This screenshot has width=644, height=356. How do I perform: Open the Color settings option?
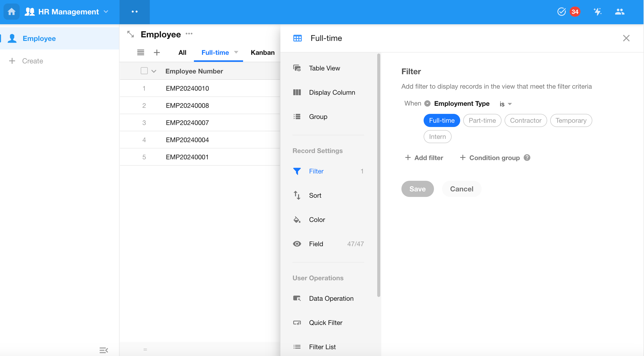[317, 220]
